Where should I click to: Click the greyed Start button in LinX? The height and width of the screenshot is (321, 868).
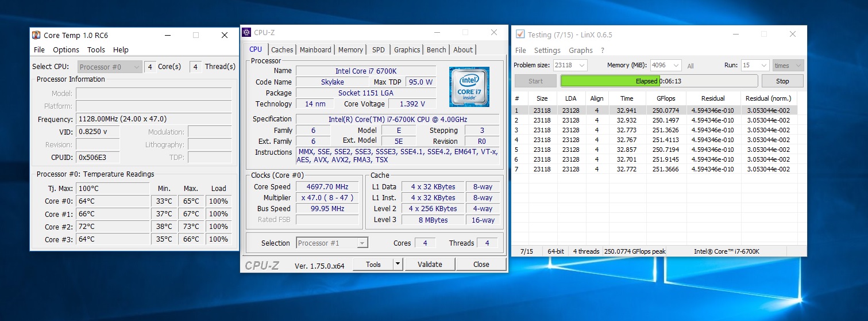[x=535, y=81]
